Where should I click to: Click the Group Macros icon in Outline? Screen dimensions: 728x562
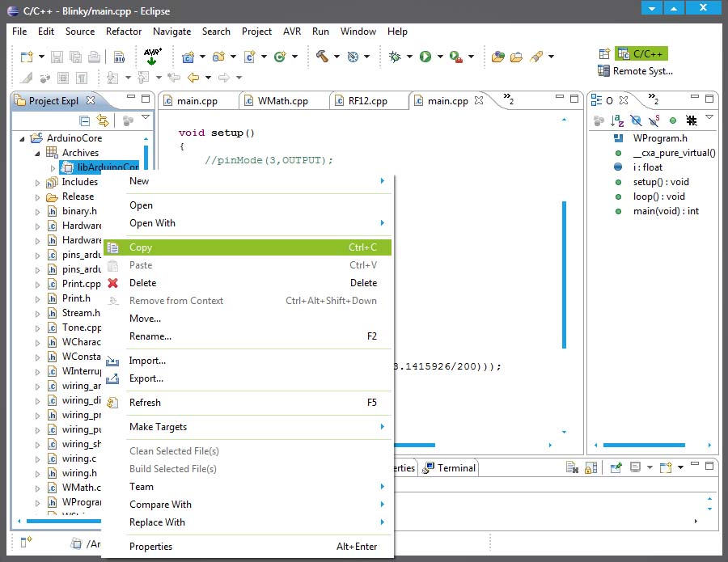point(692,120)
